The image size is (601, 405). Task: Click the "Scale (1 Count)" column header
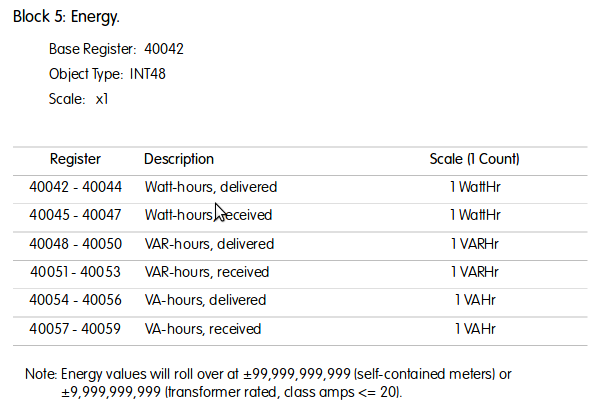click(474, 159)
